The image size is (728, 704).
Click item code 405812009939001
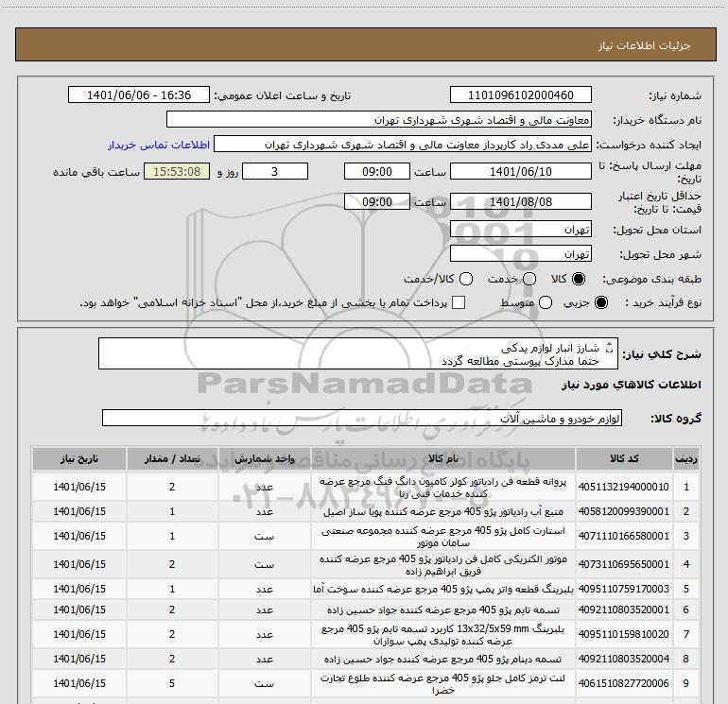click(624, 511)
